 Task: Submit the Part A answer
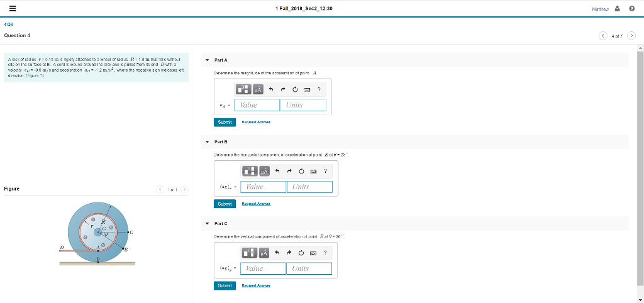point(225,123)
